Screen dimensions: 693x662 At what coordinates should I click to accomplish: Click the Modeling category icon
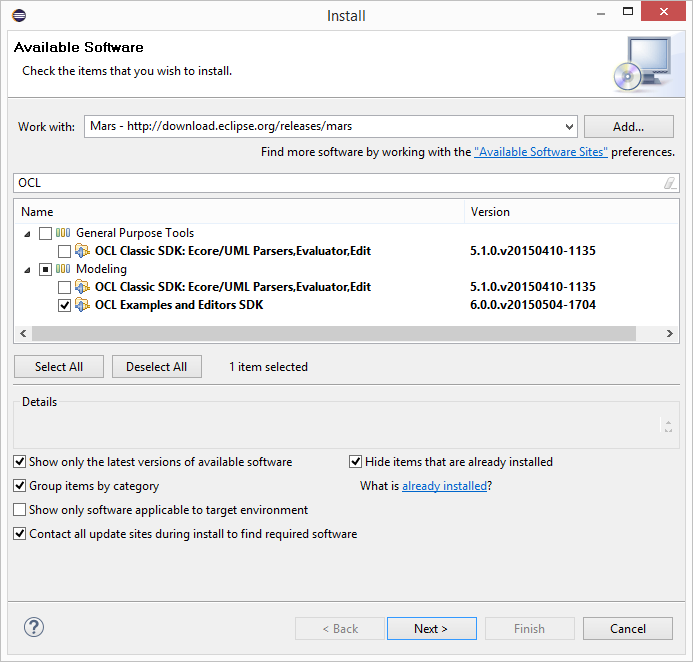(x=63, y=269)
